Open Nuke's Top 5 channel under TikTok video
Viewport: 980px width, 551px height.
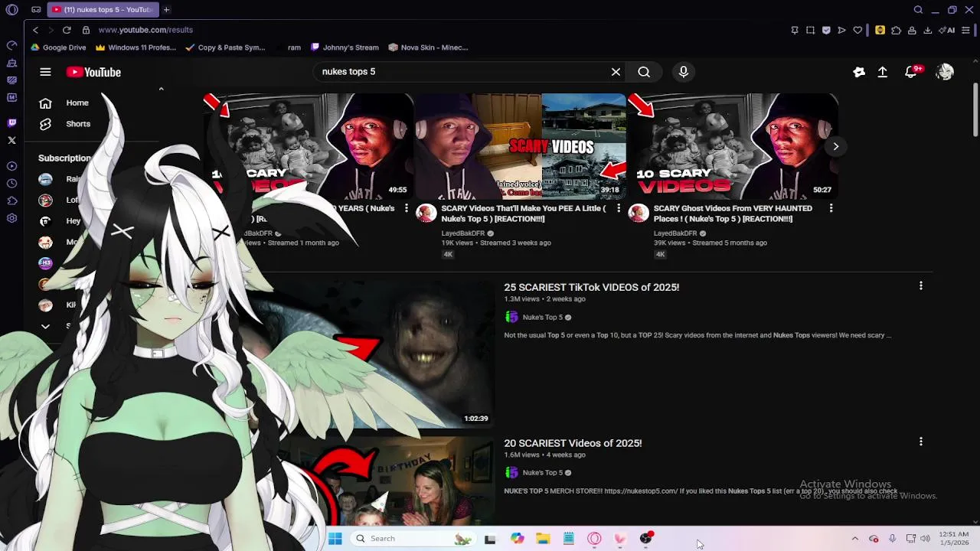(543, 317)
